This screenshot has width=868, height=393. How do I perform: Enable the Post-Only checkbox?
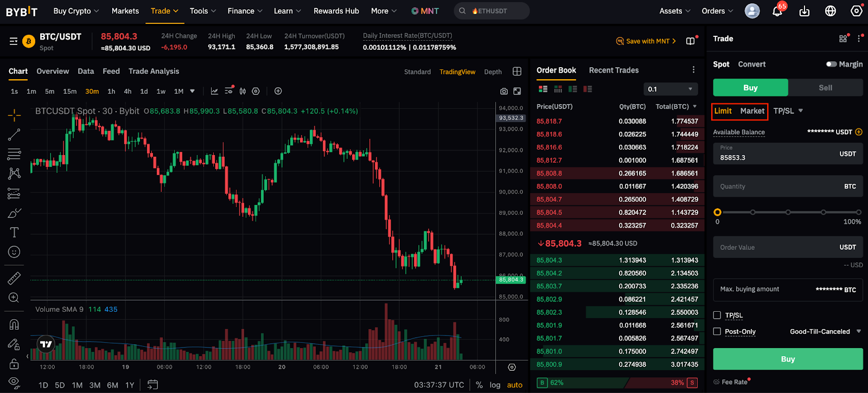tap(717, 331)
